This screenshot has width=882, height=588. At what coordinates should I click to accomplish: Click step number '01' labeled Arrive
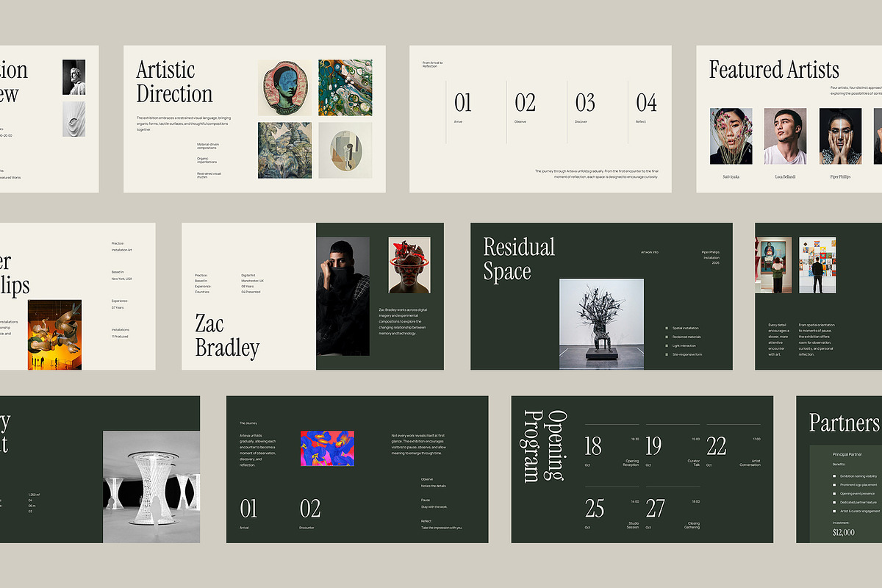pyautogui.click(x=463, y=102)
